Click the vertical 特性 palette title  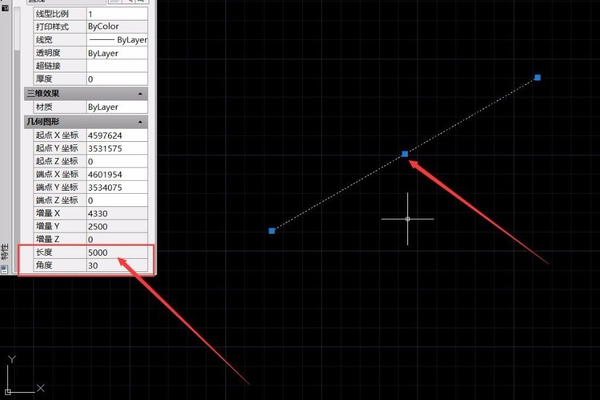pos(6,250)
